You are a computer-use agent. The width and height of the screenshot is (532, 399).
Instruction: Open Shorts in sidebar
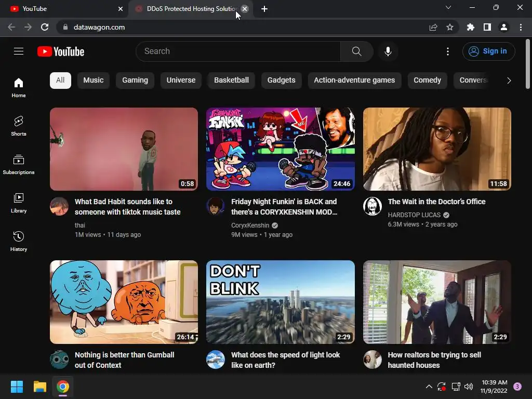click(x=19, y=126)
